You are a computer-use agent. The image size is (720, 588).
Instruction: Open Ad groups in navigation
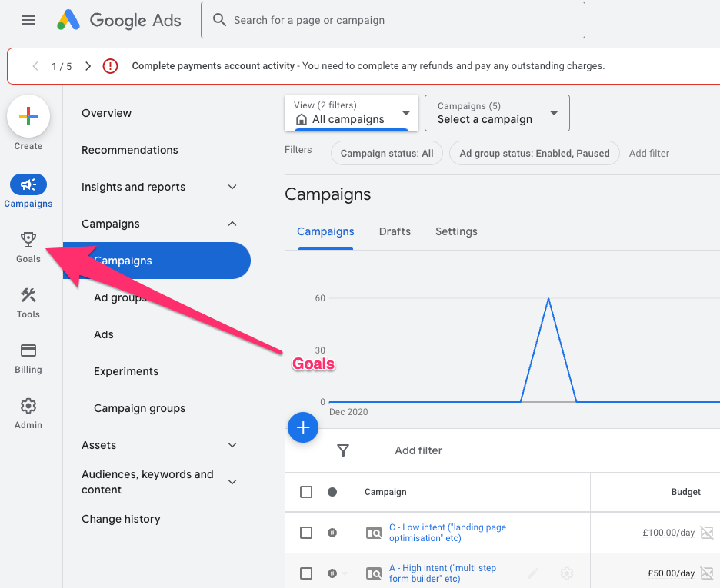tap(120, 297)
